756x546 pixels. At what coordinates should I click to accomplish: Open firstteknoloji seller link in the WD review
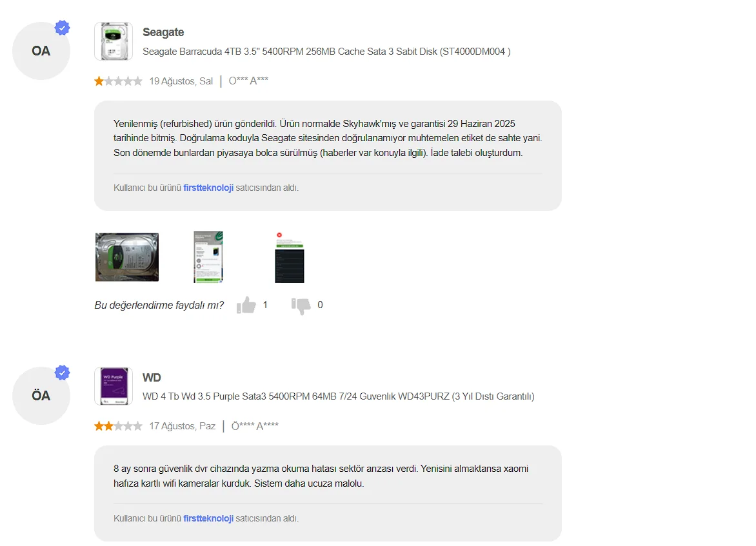coord(208,518)
